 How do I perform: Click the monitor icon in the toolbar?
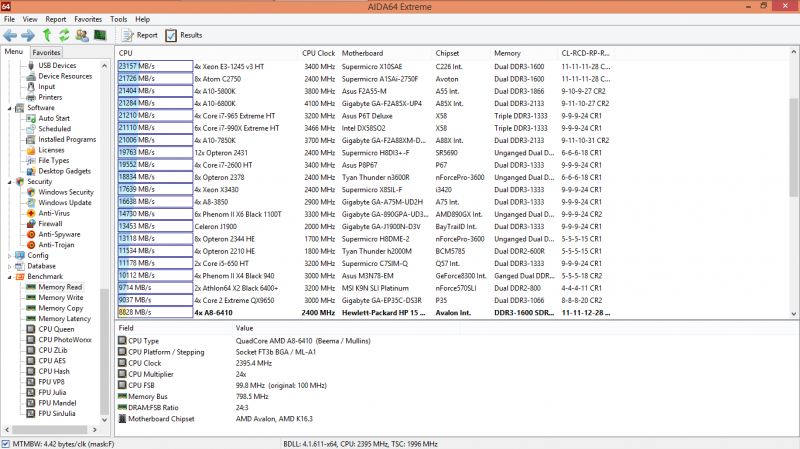(x=100, y=35)
